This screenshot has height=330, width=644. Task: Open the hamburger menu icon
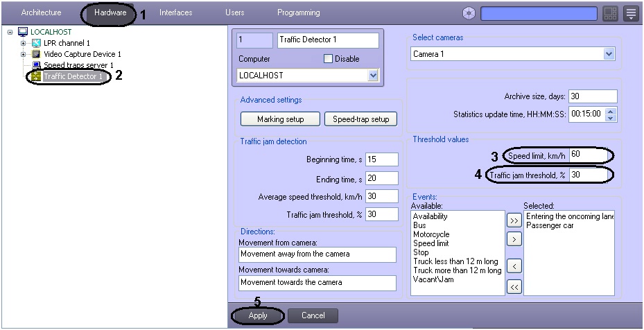pyautogui.click(x=631, y=14)
